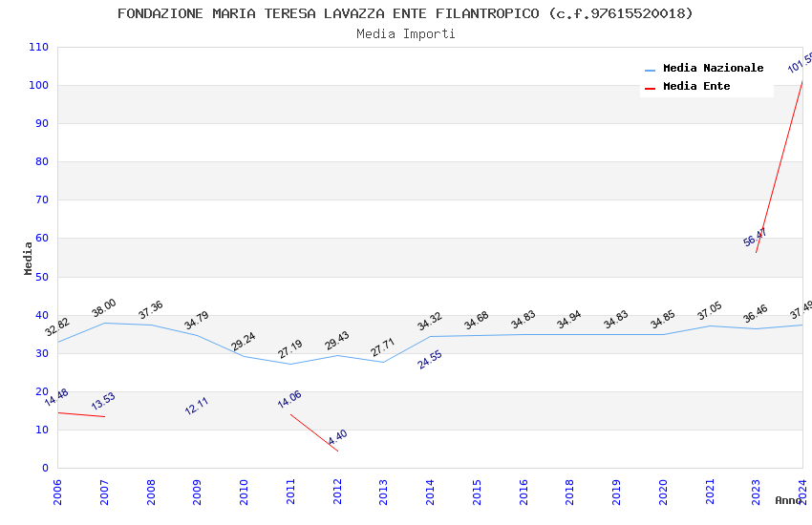Viewport: 812px width, 525px height.
Task: Click the national data label 34.32
Action: (429, 322)
